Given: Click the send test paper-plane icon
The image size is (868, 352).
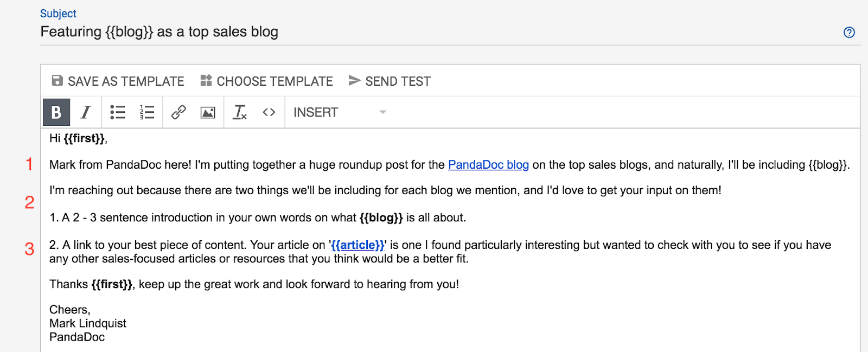Looking at the screenshot, I should (354, 81).
